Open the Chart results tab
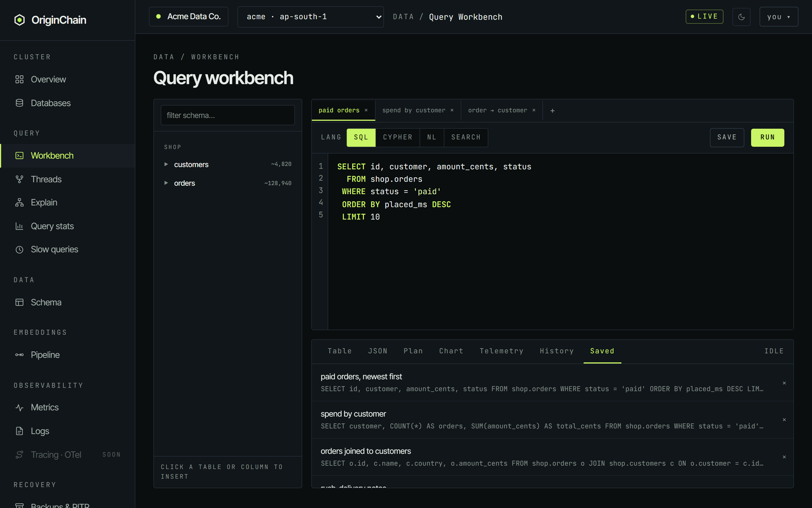 click(x=451, y=351)
